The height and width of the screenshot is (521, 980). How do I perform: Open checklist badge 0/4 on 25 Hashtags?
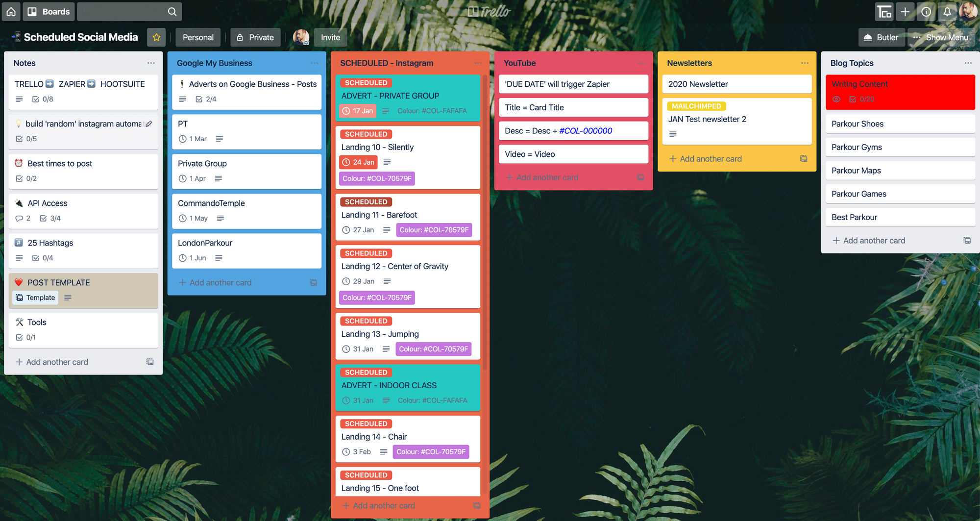click(43, 258)
